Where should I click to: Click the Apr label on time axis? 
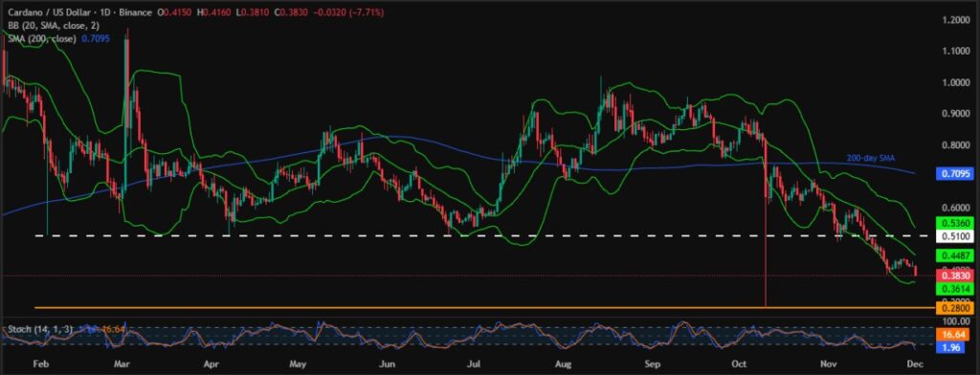tap(212, 364)
